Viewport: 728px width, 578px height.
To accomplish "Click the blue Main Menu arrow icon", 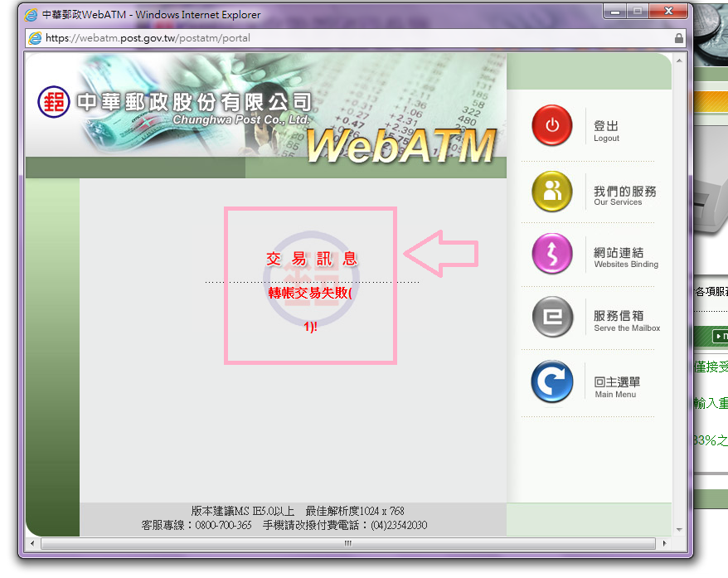I will [552, 381].
